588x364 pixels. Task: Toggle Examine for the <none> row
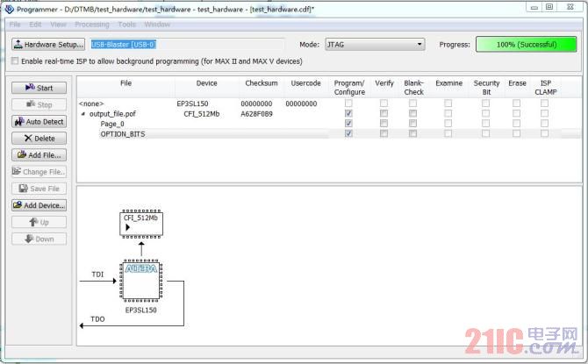[448, 103]
